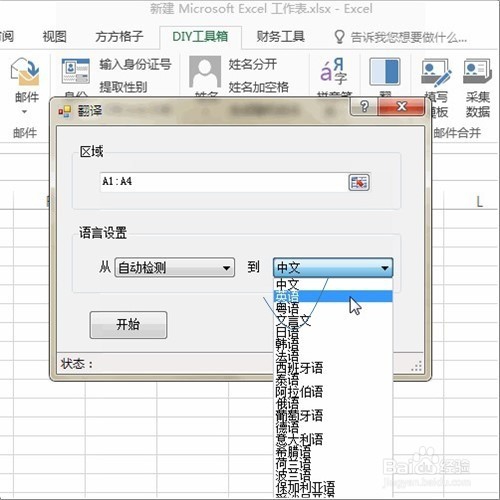
Task: Select 法语 in the language list
Action: click(x=333, y=356)
